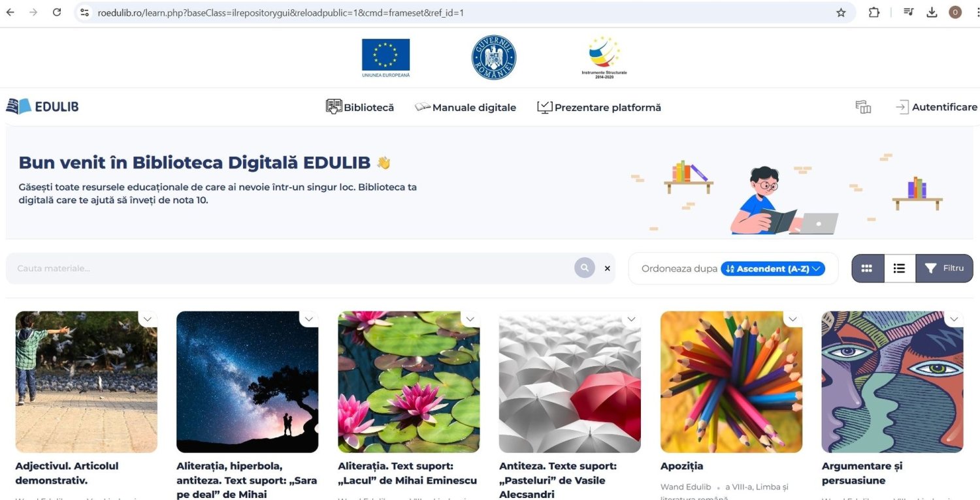This screenshot has height=500, width=980.
Task: Click the search magnifier icon
Action: click(x=584, y=268)
